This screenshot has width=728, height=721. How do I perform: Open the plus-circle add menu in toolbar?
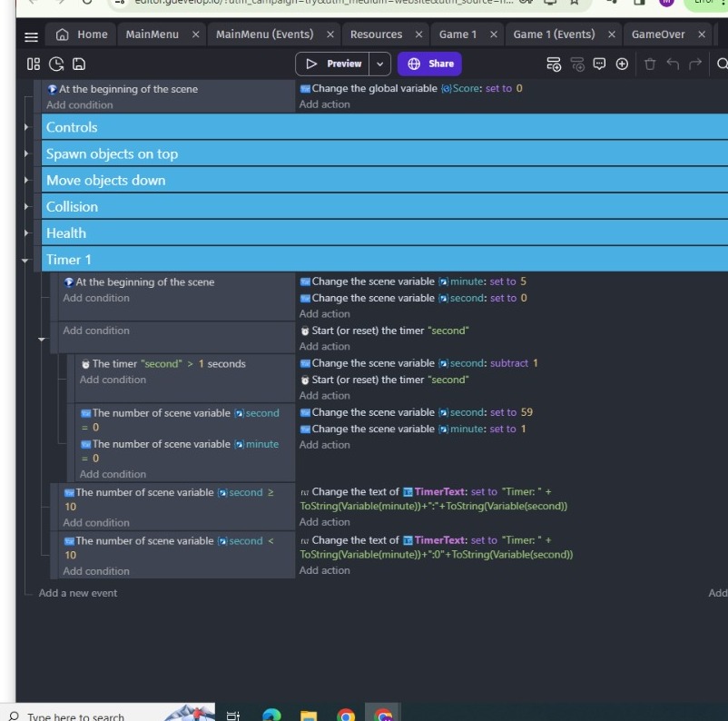pos(621,64)
